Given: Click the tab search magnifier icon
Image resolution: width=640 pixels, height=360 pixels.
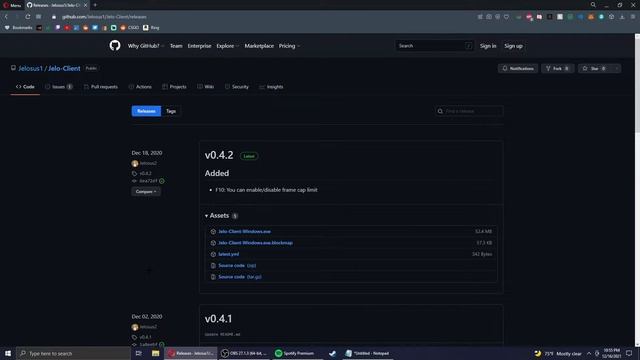Looking at the screenshot, I should tap(593, 5).
